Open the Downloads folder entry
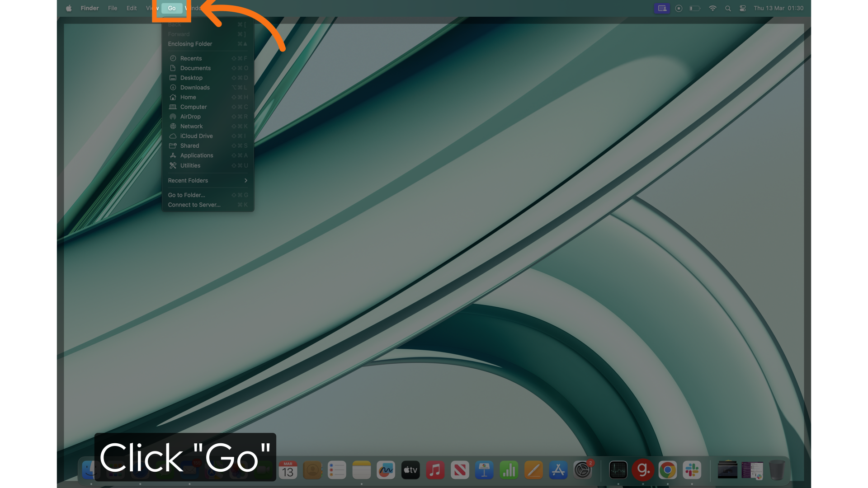Viewport: 868px width, 488px height. [x=194, y=88]
